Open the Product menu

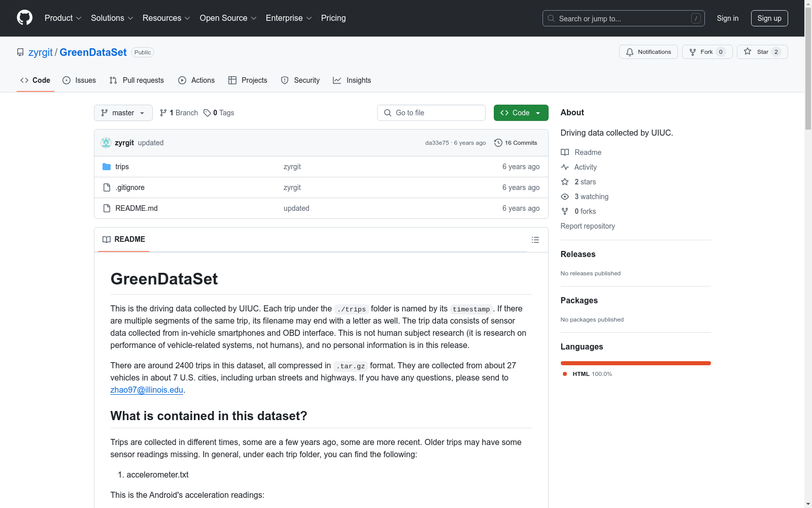[63, 18]
